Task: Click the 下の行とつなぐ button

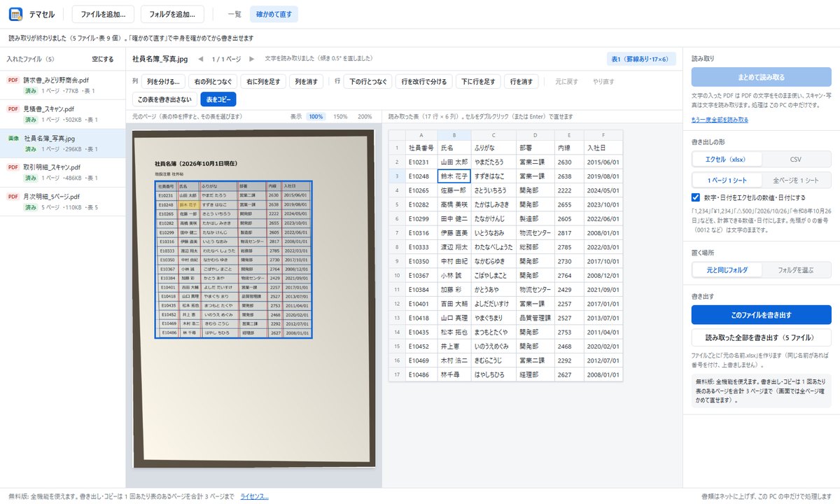Action: click(368, 82)
